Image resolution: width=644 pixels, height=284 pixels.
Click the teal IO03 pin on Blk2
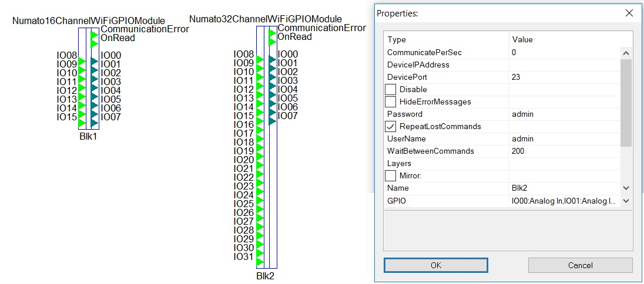click(272, 86)
